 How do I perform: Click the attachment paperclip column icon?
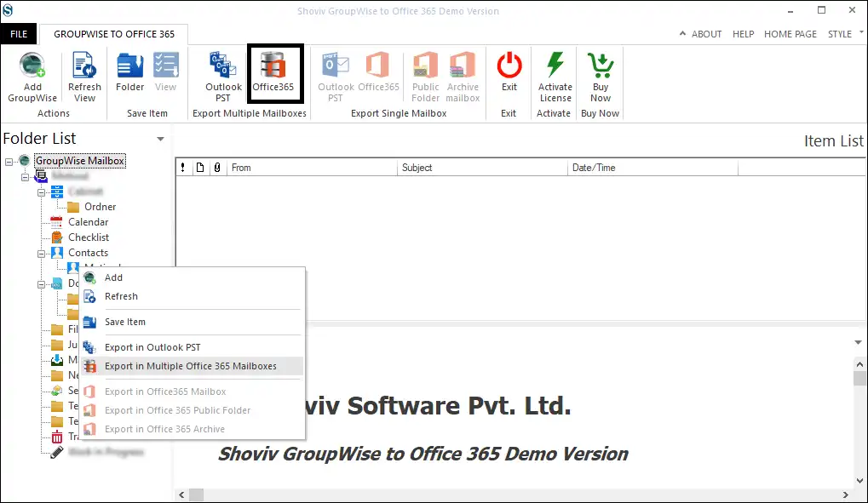coord(217,167)
